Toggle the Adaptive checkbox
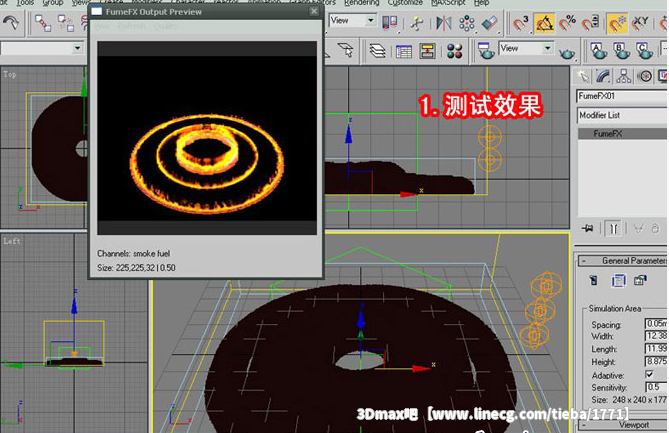The height and width of the screenshot is (433, 669). (649, 375)
